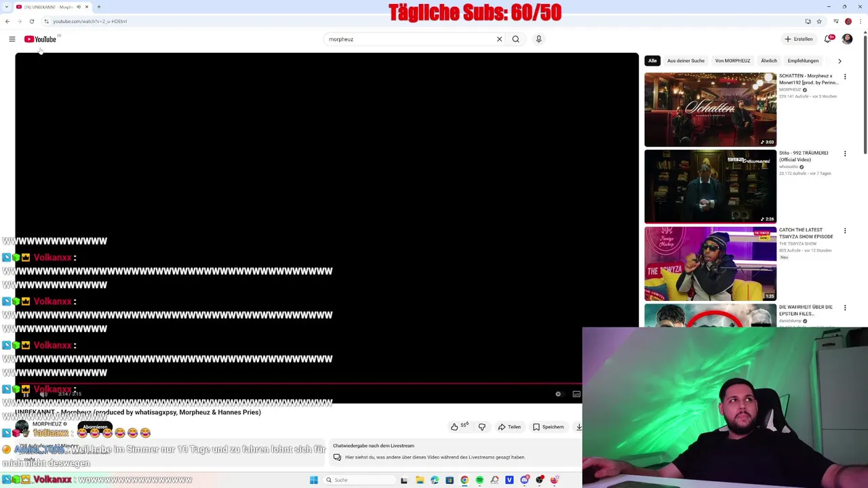Launch Spotify from the taskbar
Viewport: 868px width, 488px height.
(479, 480)
